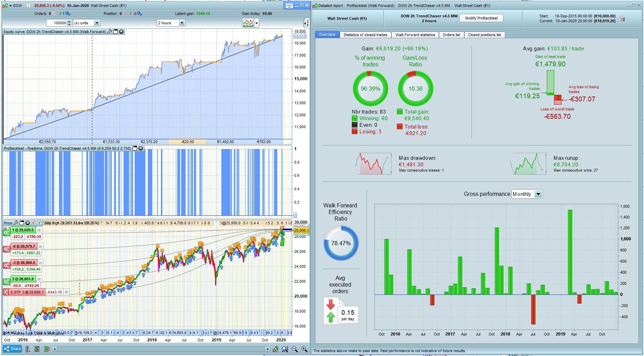Click the zoom-fit horizontal magnifier icon

click(285, 349)
